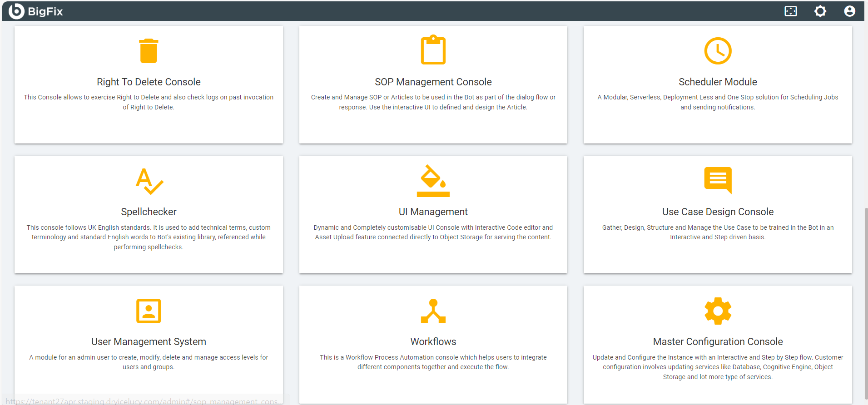Click description 'This is a Workflow Process Automation console'
868x405 pixels.
(x=433, y=362)
